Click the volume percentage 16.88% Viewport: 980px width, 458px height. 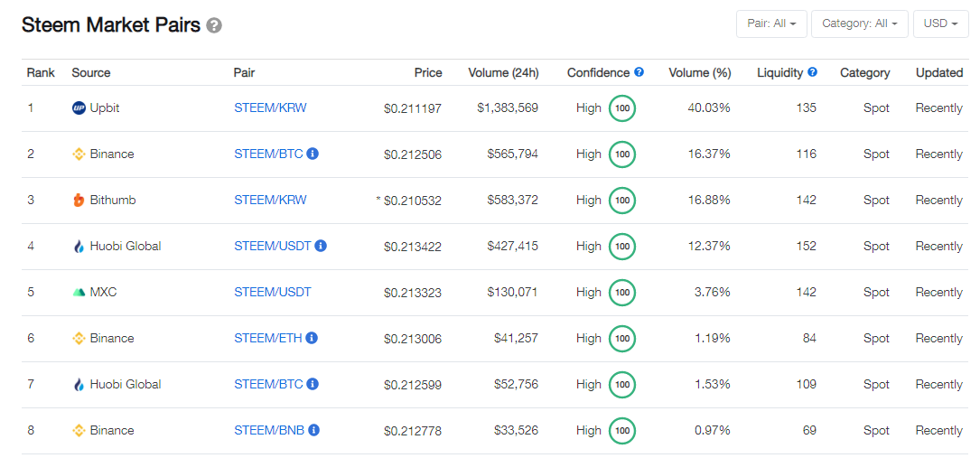pos(709,200)
